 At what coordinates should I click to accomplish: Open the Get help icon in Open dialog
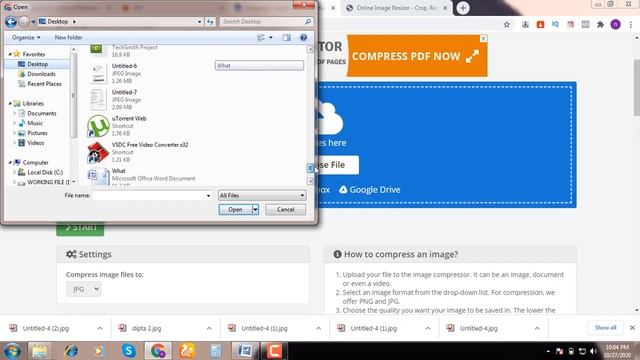(303, 38)
